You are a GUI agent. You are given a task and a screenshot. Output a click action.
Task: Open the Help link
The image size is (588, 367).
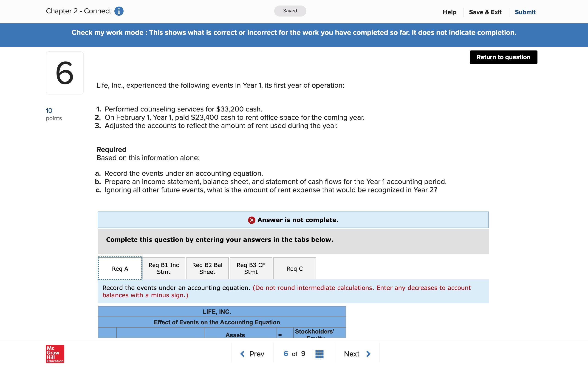pos(449,12)
